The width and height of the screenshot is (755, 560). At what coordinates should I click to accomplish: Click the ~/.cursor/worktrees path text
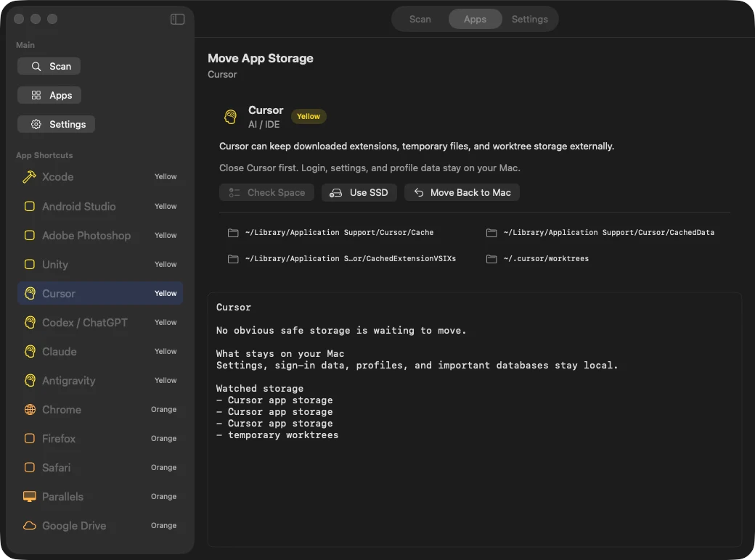point(546,258)
